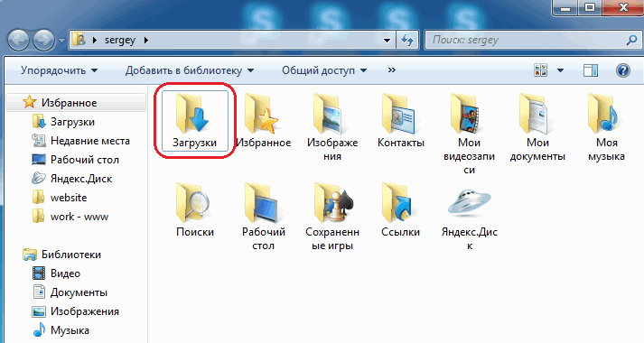Open the view options dropdown arrow
Screen dimensions: 644x343
click(560, 70)
